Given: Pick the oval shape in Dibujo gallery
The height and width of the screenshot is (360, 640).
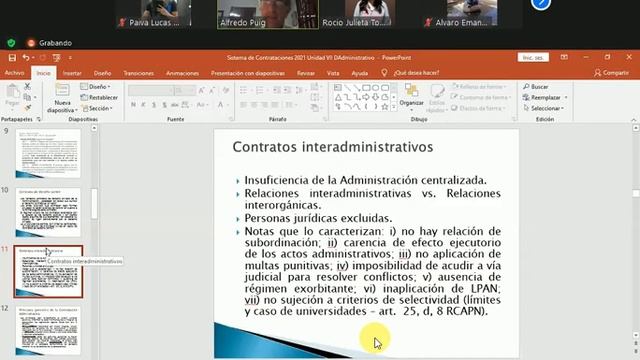Looking at the screenshot, I should (376, 87).
